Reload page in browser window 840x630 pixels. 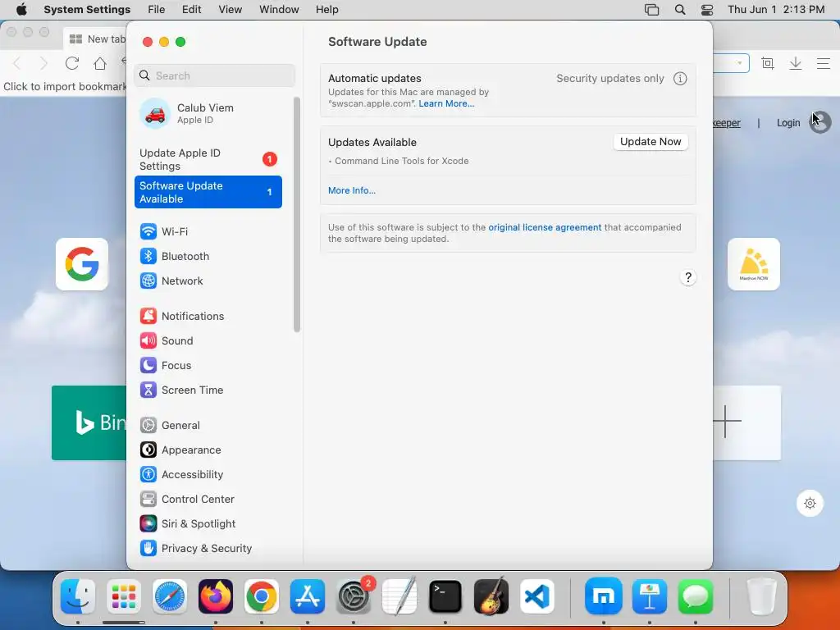72,63
